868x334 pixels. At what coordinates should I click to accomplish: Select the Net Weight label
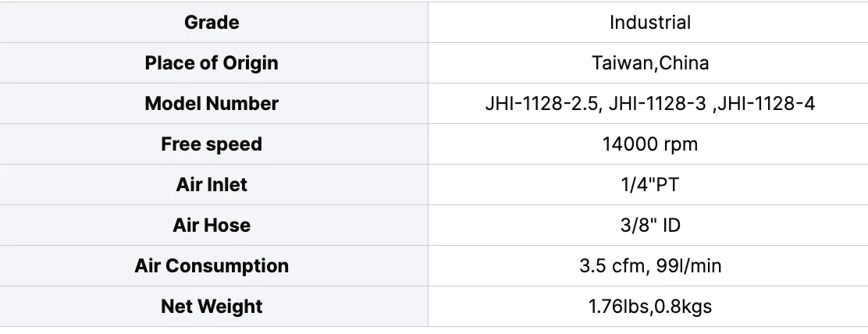(212, 307)
